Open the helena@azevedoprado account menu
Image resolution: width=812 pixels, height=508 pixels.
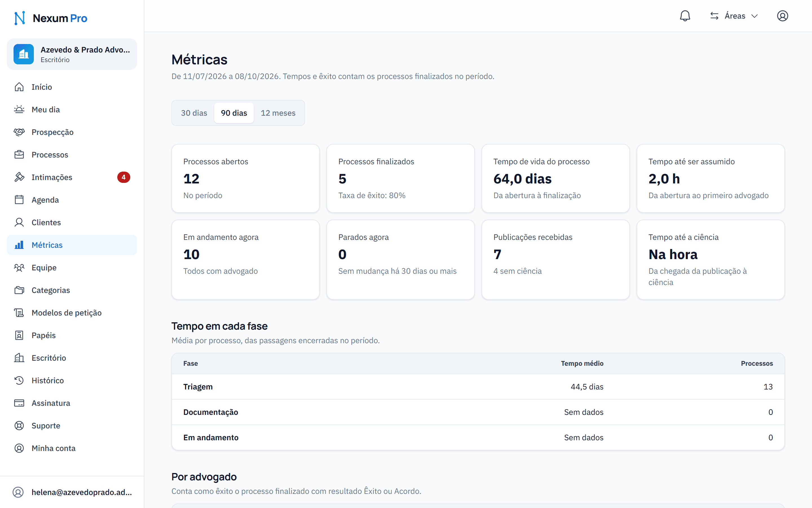[72, 492]
